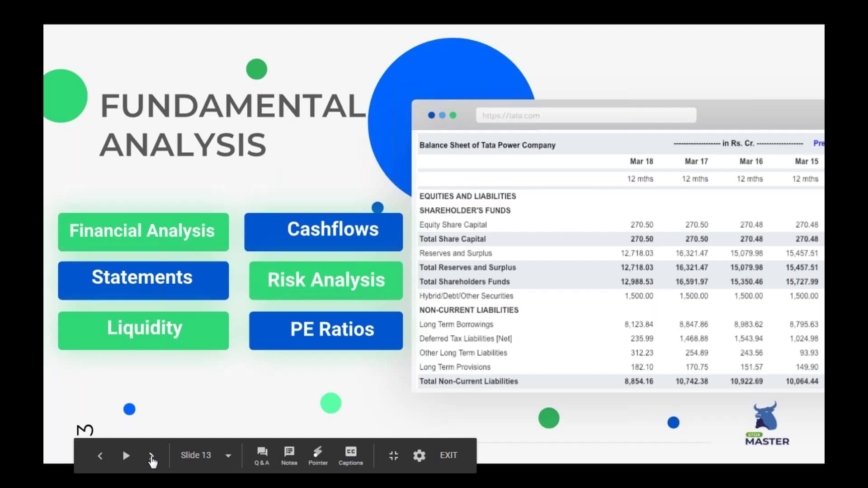Advance to the next slide arrow

pos(152,455)
